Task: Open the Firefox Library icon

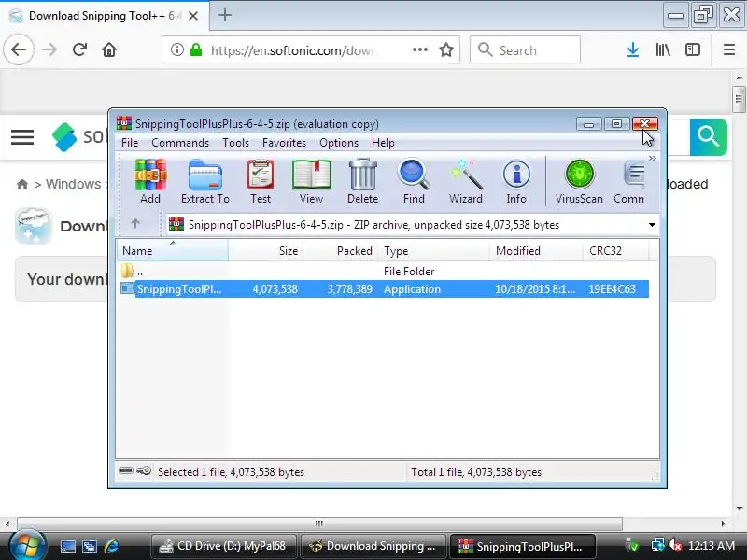Action: point(663,49)
